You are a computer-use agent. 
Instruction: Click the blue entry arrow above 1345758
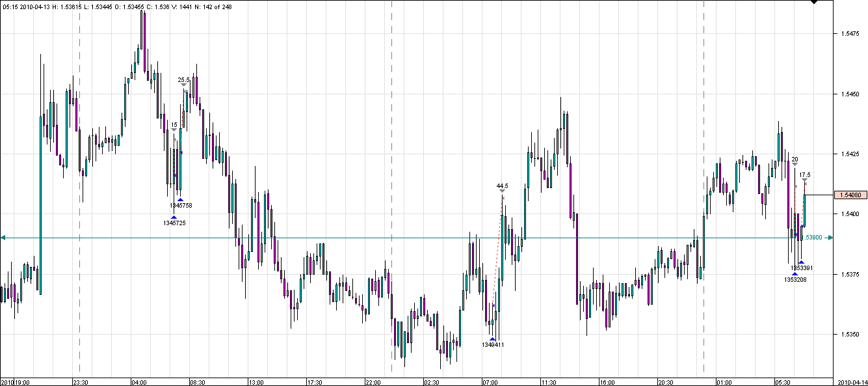pos(180,200)
